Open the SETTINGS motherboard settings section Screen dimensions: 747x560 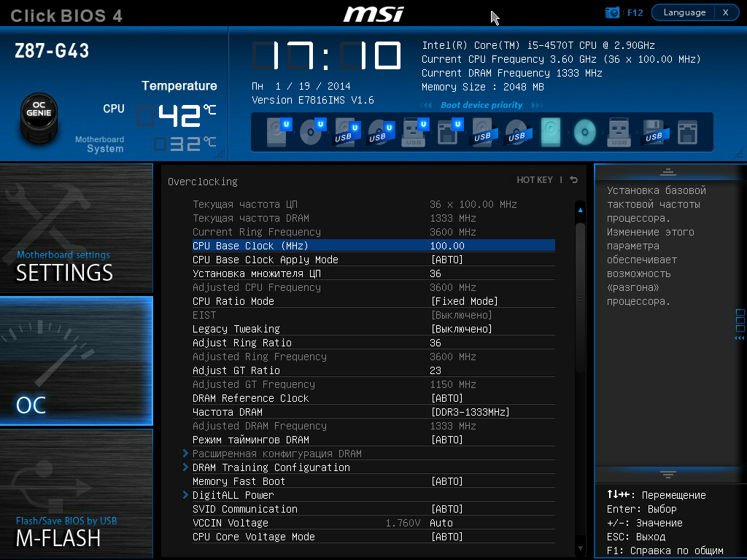click(x=76, y=228)
